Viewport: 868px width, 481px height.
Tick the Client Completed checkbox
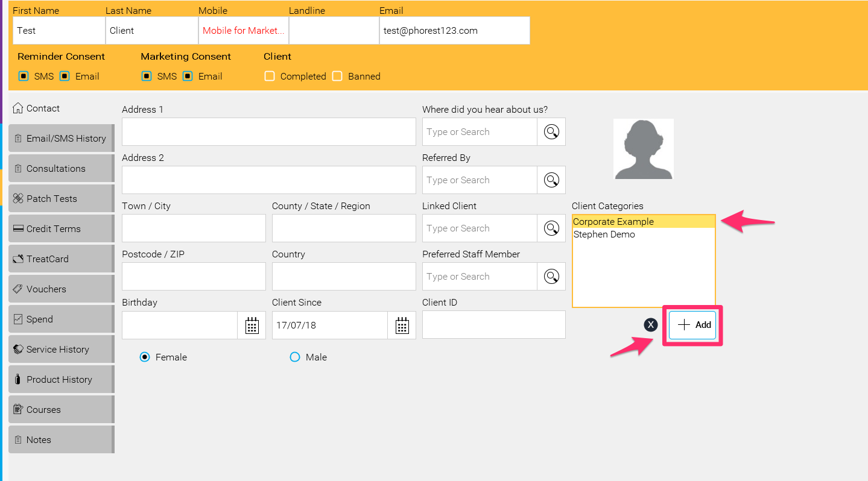pyautogui.click(x=270, y=77)
